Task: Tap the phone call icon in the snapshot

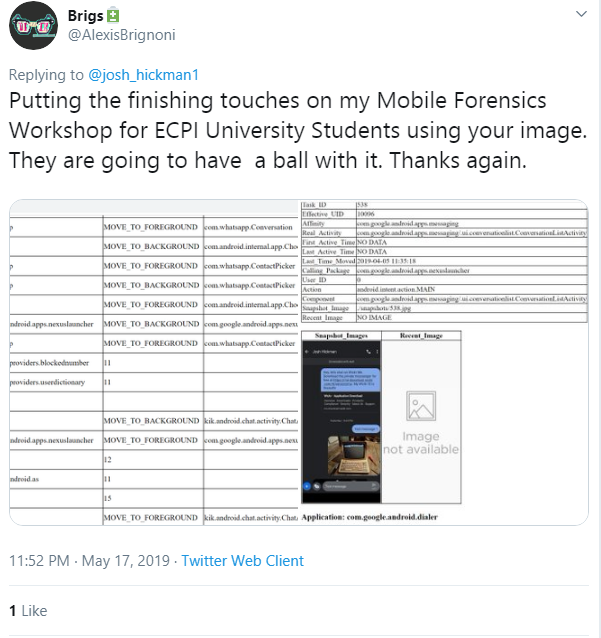Action: click(x=366, y=353)
